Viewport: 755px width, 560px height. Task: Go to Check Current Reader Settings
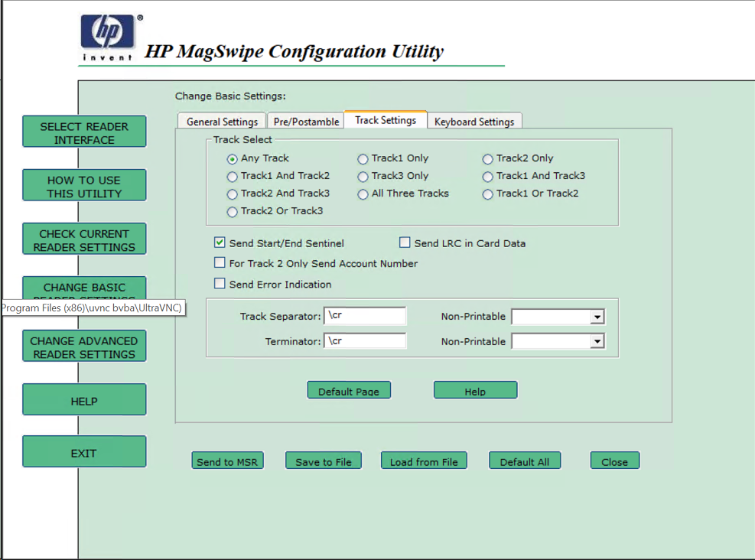[84, 239]
